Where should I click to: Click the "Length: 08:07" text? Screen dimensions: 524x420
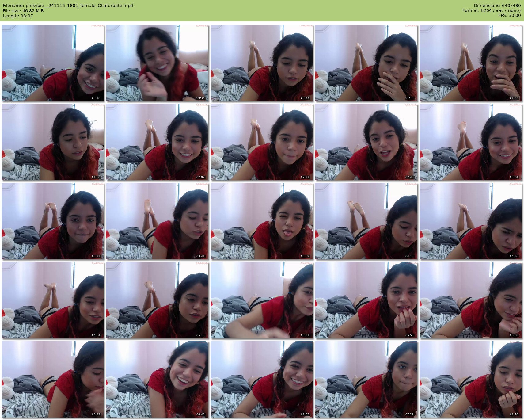(x=18, y=16)
